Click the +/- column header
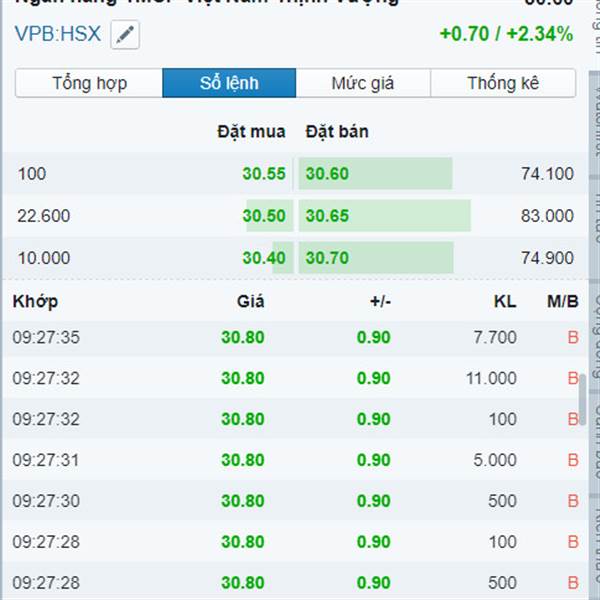The image size is (600, 600). click(x=380, y=302)
